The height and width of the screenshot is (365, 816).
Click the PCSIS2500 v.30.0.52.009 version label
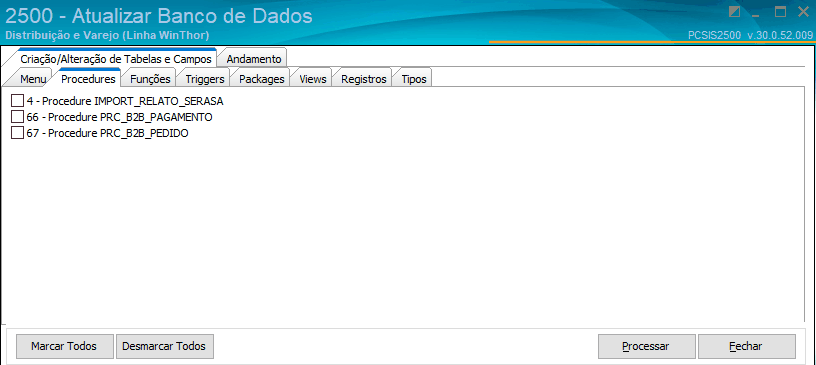pyautogui.click(x=750, y=36)
